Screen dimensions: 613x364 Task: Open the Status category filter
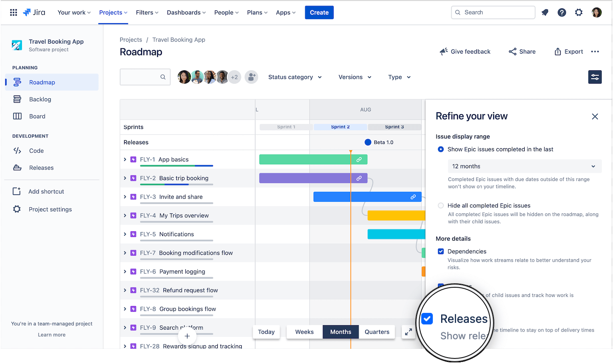295,77
